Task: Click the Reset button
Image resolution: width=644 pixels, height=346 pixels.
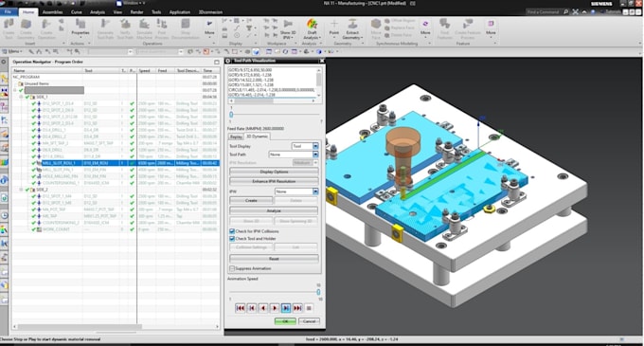Action: (x=274, y=259)
